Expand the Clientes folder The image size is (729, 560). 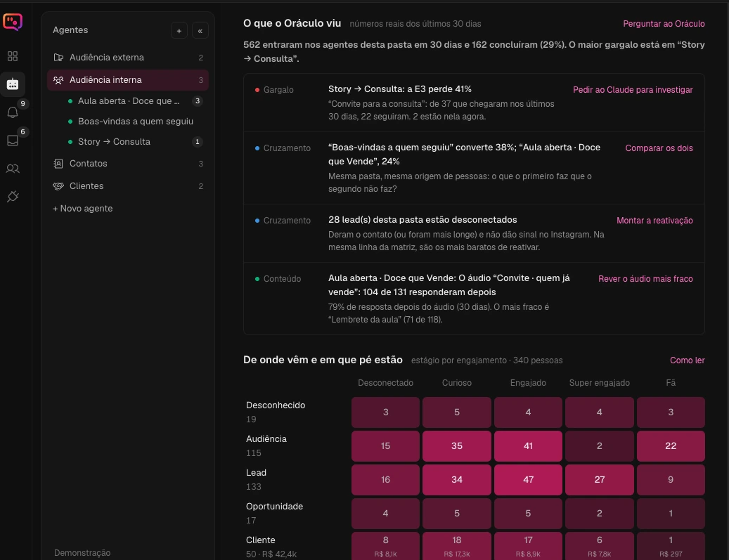[128, 186]
